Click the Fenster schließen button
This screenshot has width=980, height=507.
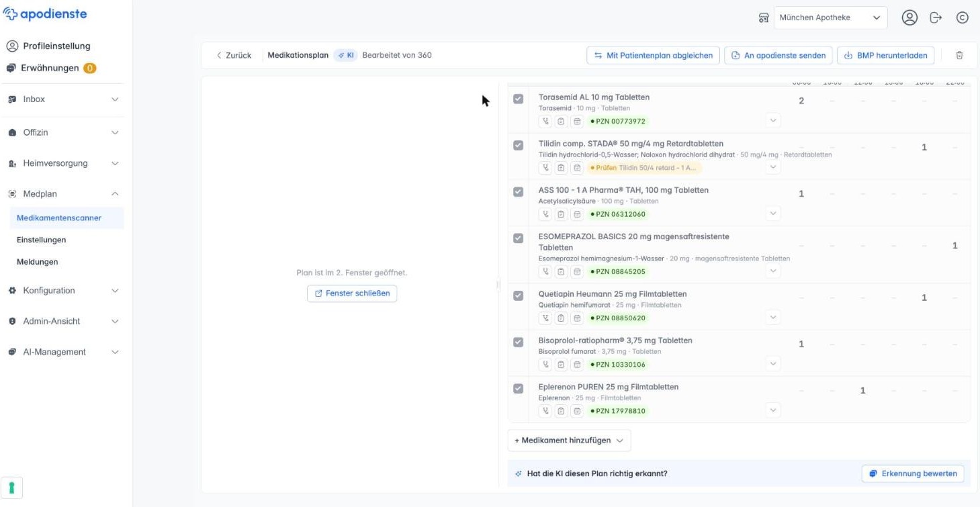(x=352, y=293)
